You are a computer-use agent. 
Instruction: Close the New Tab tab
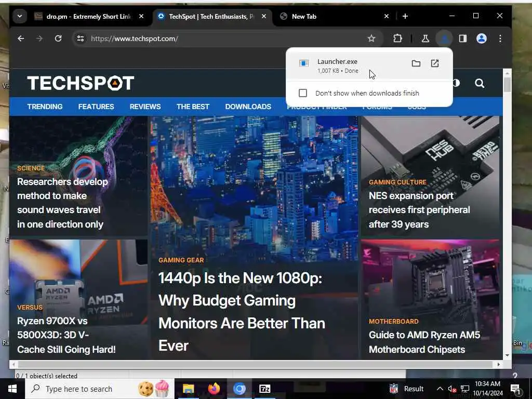coord(387,16)
